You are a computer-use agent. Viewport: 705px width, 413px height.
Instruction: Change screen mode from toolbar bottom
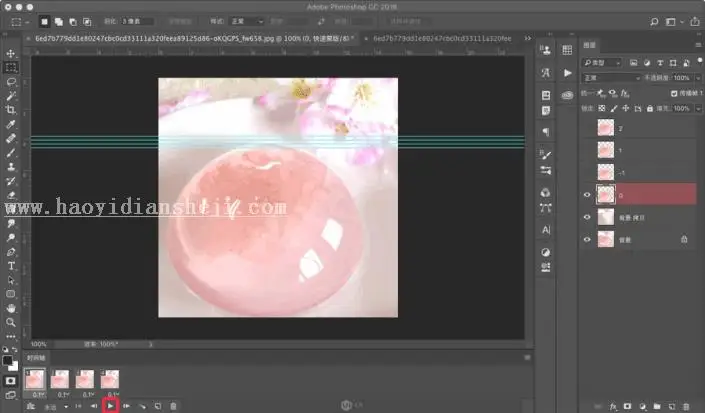coord(11,395)
